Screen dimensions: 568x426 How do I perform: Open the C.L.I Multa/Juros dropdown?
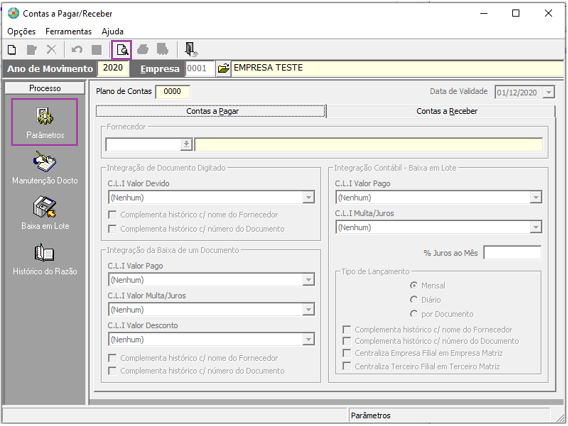coord(535,227)
